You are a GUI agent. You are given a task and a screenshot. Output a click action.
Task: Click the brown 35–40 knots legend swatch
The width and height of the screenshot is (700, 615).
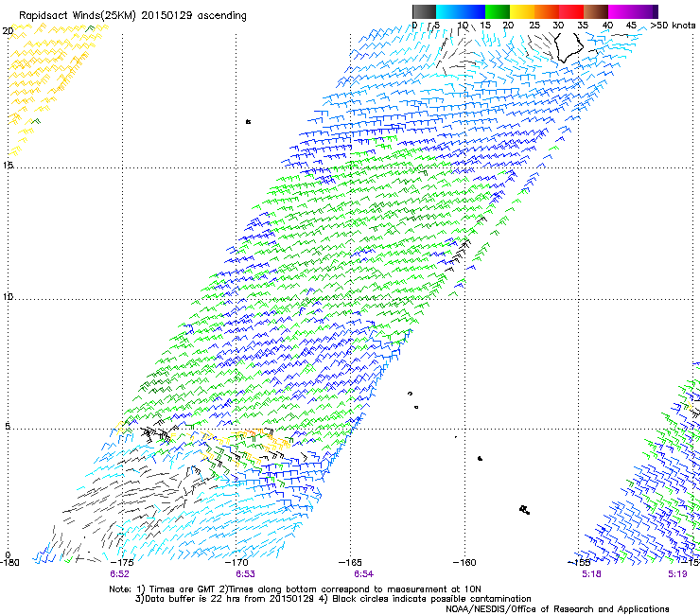point(596,11)
